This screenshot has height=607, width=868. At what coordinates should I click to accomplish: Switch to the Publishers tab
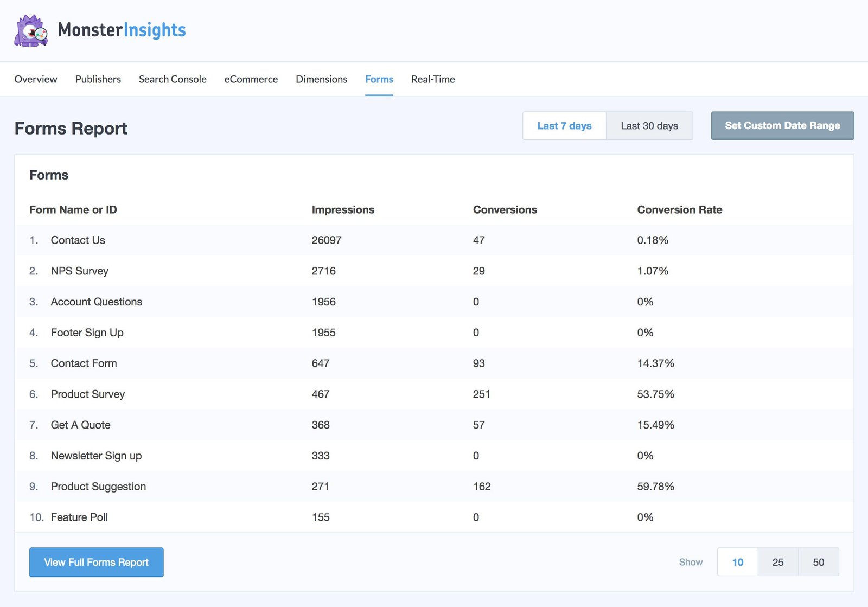(98, 79)
